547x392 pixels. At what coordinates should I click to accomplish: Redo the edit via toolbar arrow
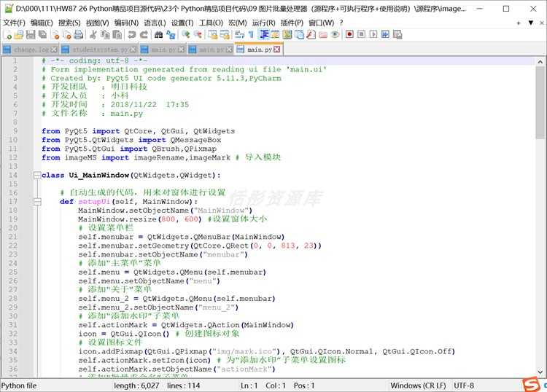pyautogui.click(x=144, y=34)
